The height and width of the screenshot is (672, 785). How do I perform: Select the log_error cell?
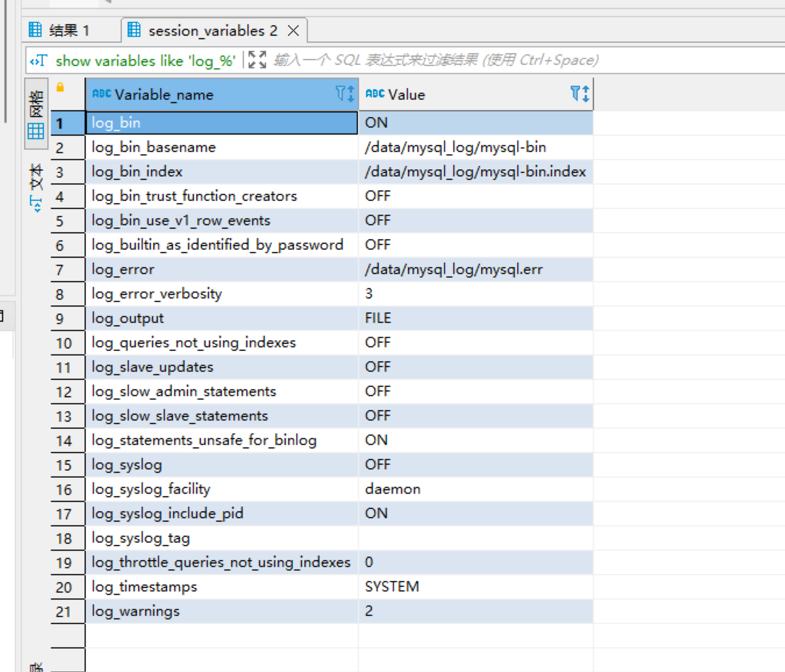coord(222,269)
